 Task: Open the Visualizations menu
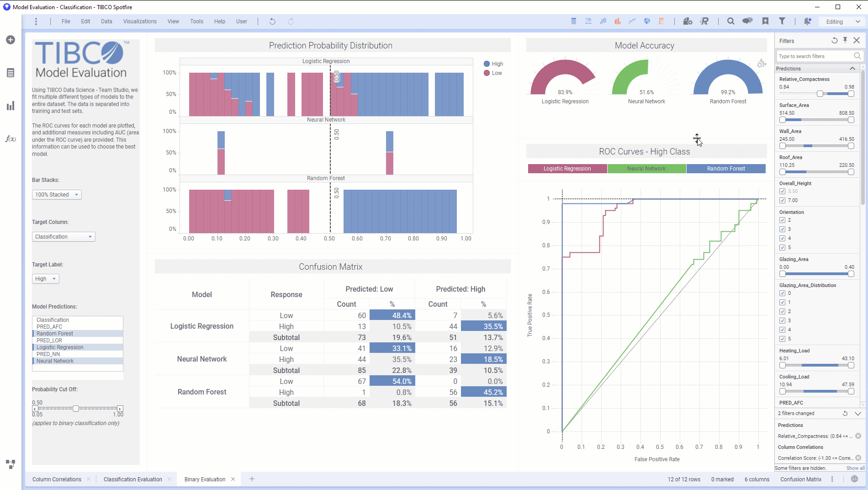[140, 21]
